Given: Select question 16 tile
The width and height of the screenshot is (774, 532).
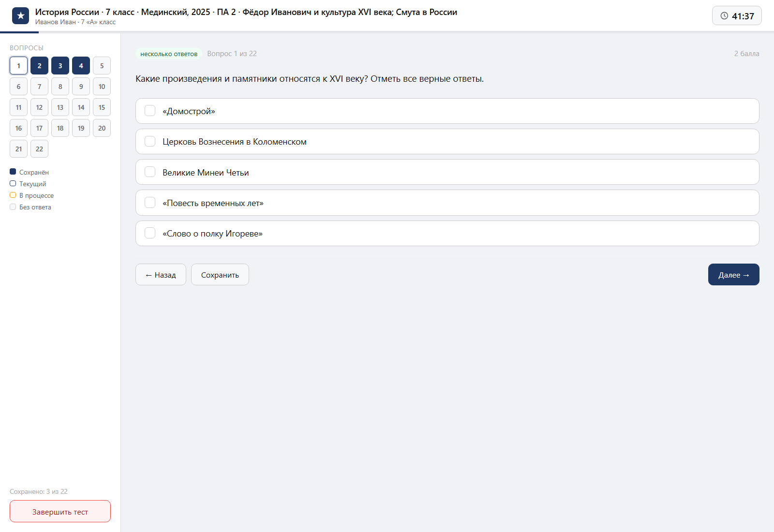Looking at the screenshot, I should [18, 128].
